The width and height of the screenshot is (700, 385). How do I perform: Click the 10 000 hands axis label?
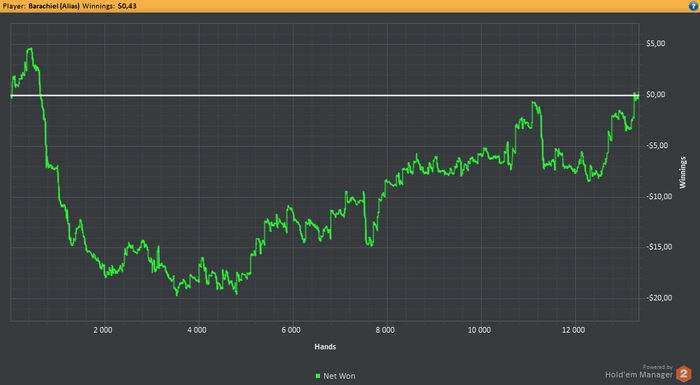[x=479, y=330]
